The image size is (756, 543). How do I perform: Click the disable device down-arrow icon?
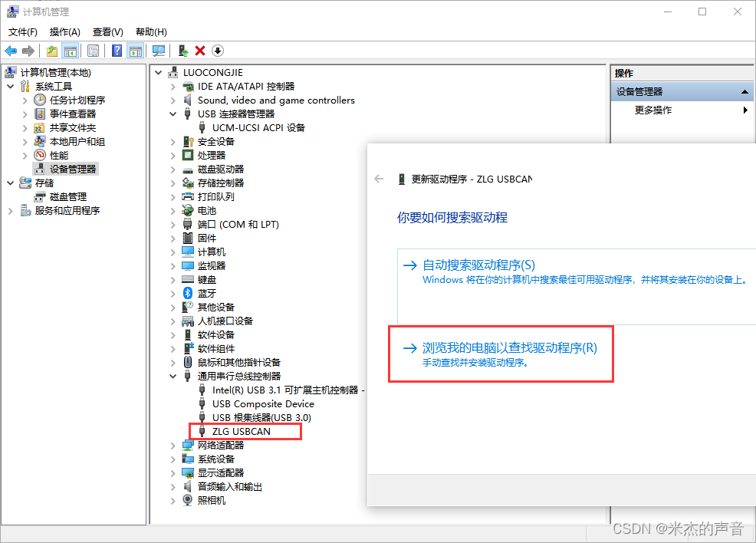tap(218, 51)
